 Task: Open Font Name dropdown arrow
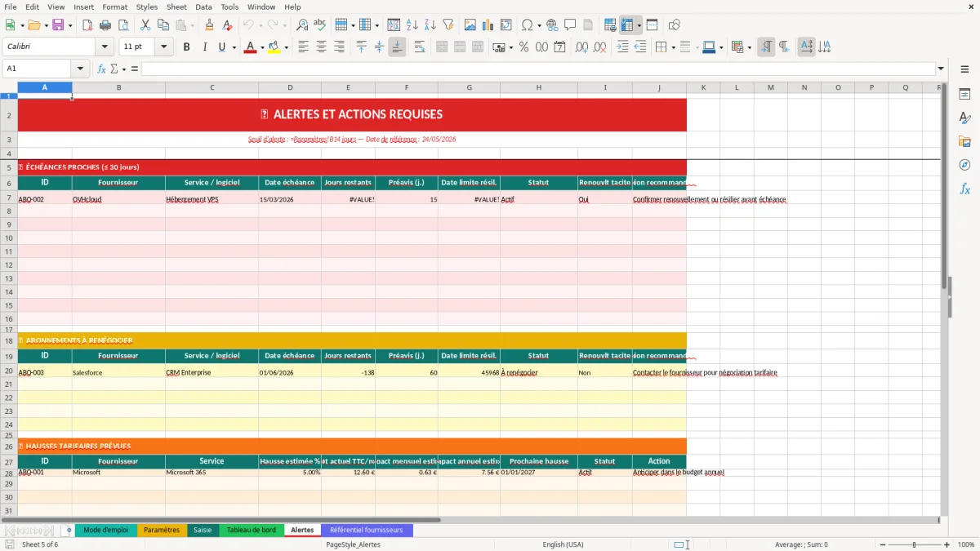pyautogui.click(x=105, y=47)
